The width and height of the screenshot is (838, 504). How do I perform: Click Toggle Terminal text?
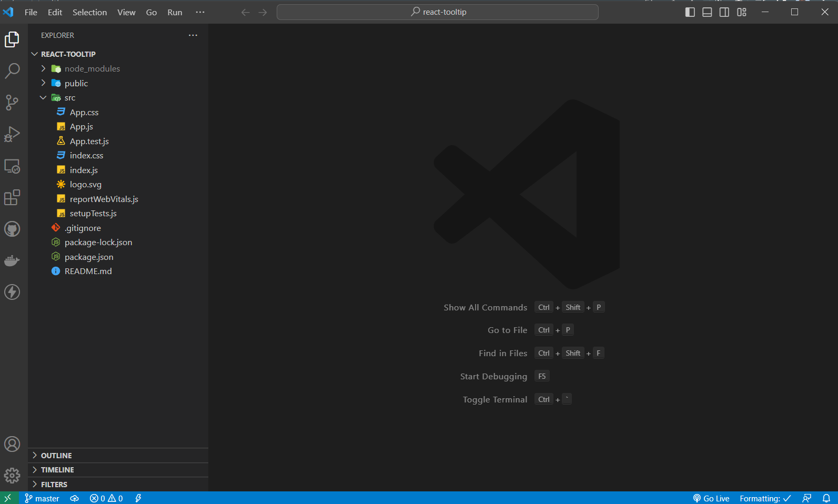(x=495, y=399)
